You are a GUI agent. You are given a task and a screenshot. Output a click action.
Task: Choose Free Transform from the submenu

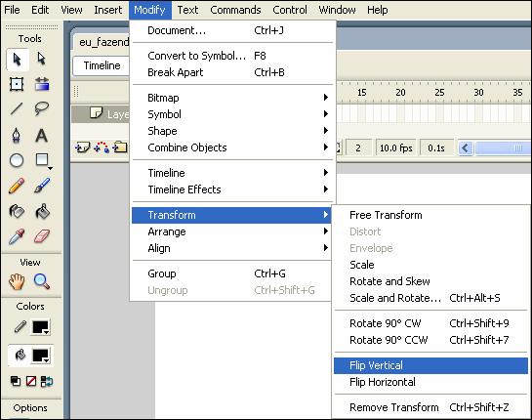pos(430,215)
